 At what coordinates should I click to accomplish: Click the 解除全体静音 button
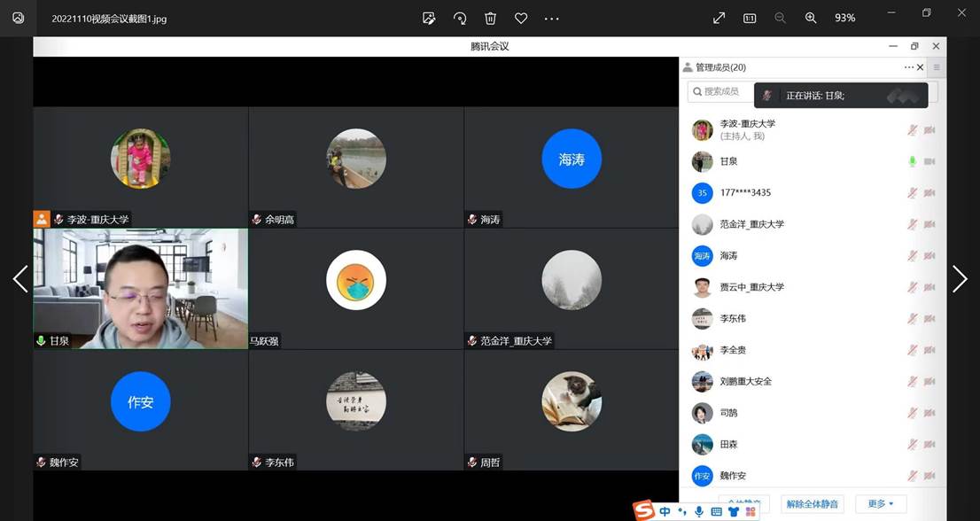click(x=813, y=503)
